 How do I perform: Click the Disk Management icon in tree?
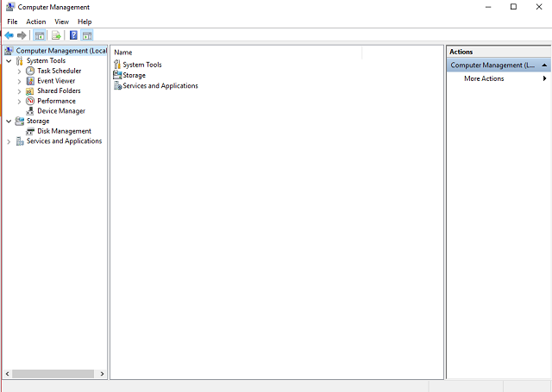tap(30, 131)
